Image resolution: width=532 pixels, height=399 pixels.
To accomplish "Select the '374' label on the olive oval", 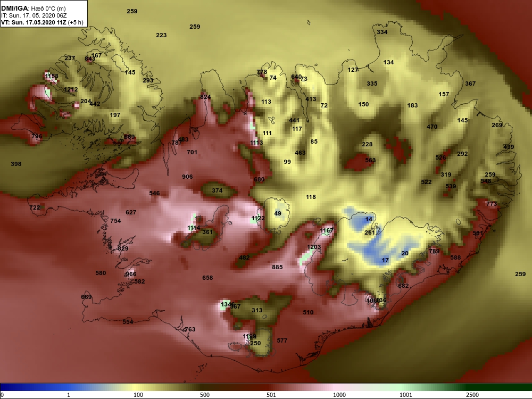I will [x=217, y=190].
